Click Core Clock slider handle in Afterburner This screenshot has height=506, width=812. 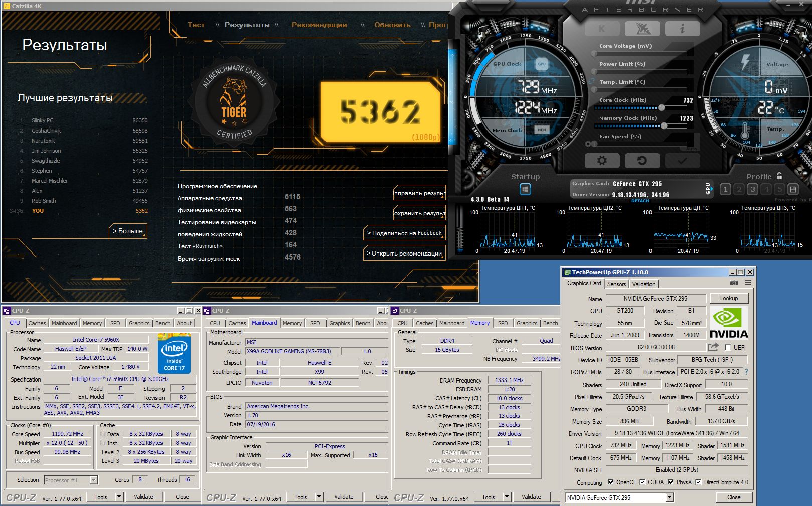coord(662,107)
